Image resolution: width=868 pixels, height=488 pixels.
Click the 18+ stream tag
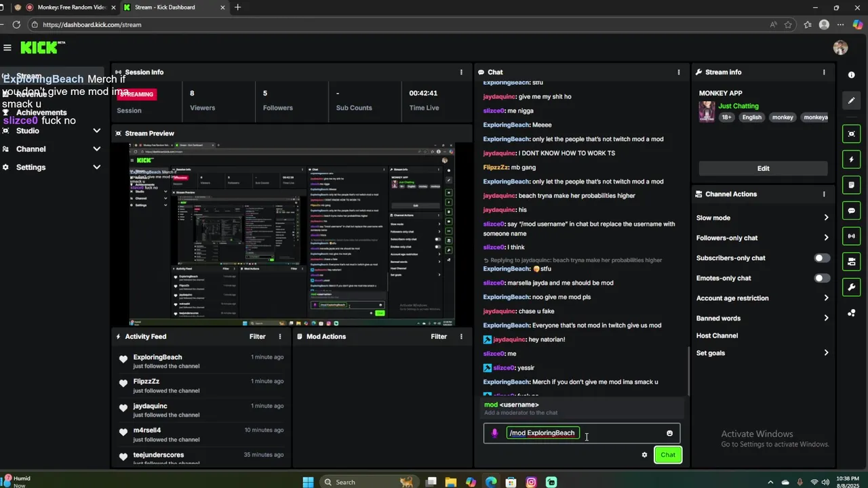tap(726, 117)
